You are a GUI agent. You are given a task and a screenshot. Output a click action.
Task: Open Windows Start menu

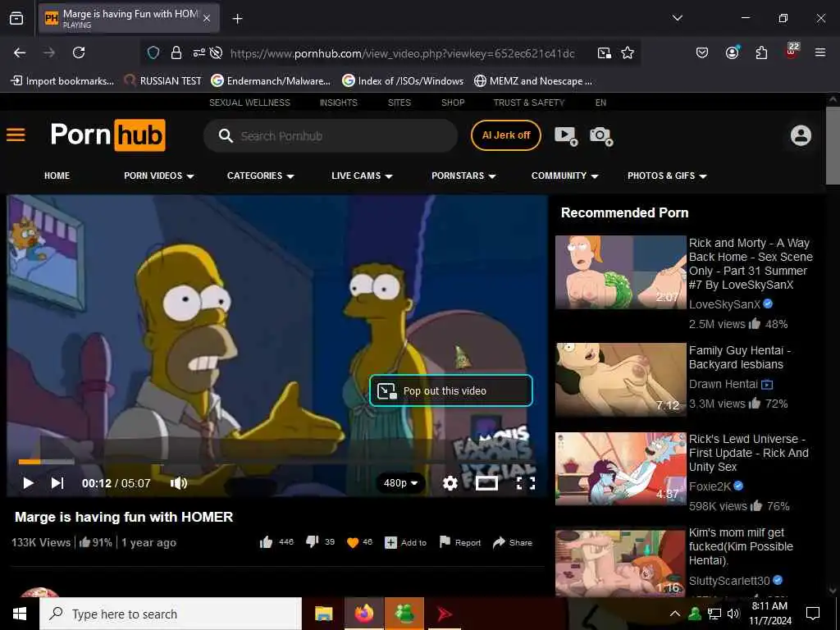coord(20,614)
